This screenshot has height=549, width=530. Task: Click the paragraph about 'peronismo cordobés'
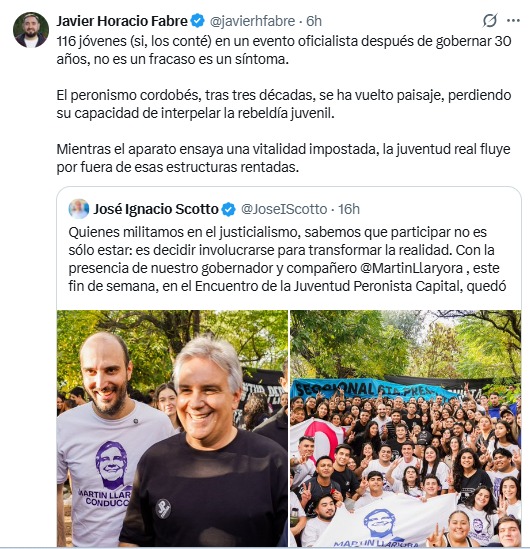284,104
